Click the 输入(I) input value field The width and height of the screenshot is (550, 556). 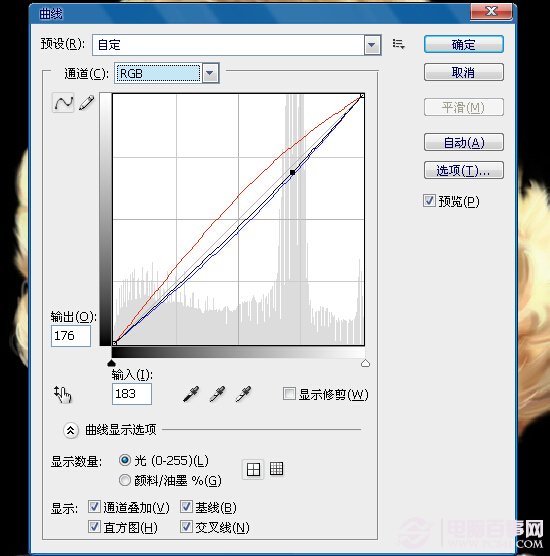pos(132,394)
